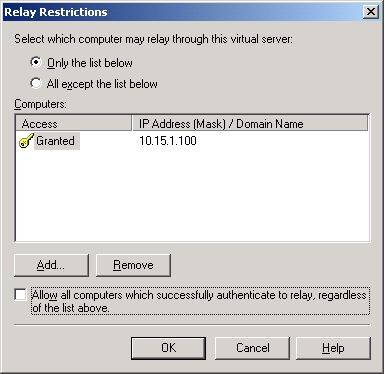Image resolution: width=385 pixels, height=374 pixels.
Task: Sort by the Access column header
Action: (x=74, y=124)
